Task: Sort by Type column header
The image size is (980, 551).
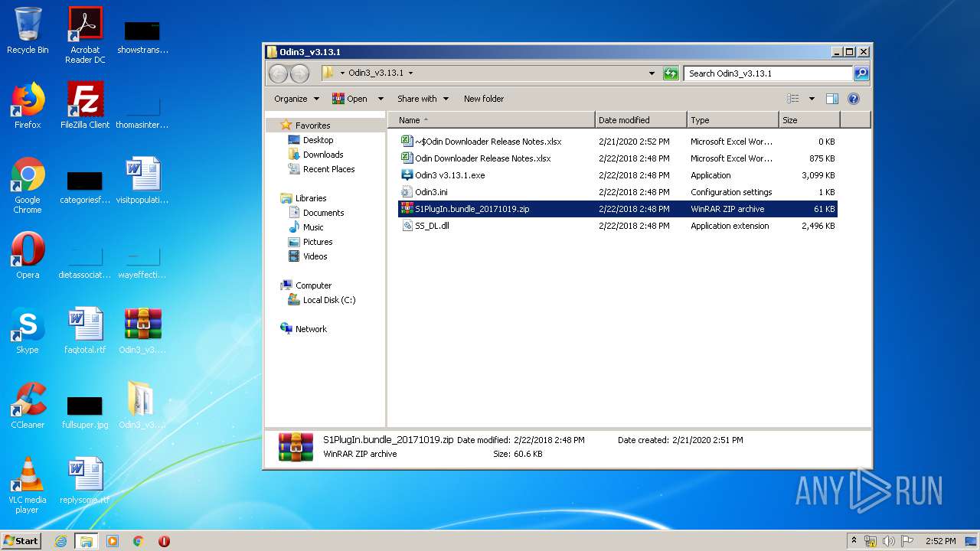Action: tap(733, 120)
